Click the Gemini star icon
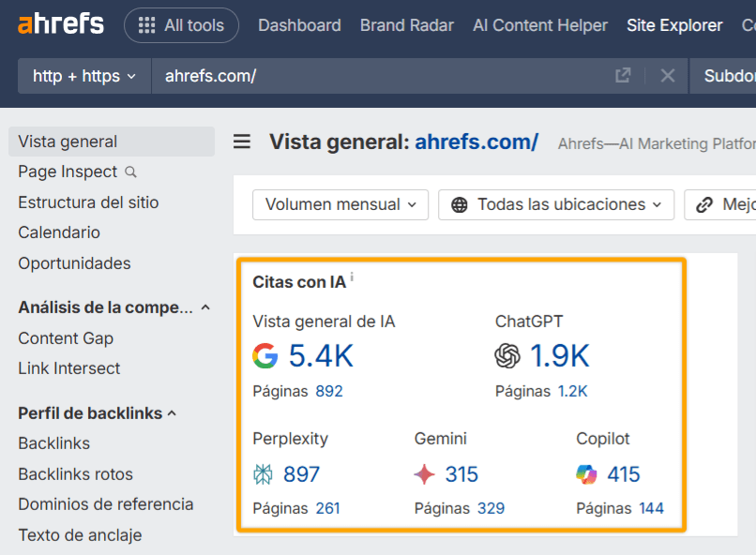Viewport: 756px width, 555px height. pyautogui.click(x=424, y=475)
